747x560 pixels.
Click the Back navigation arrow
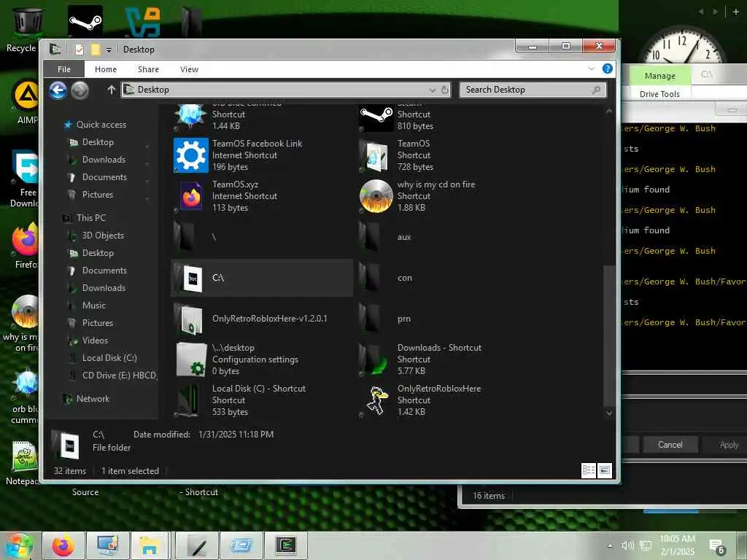(x=58, y=90)
